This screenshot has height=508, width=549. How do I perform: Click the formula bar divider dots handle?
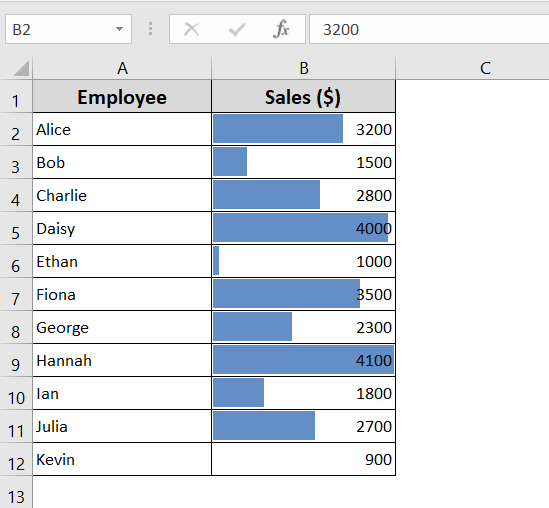150,29
